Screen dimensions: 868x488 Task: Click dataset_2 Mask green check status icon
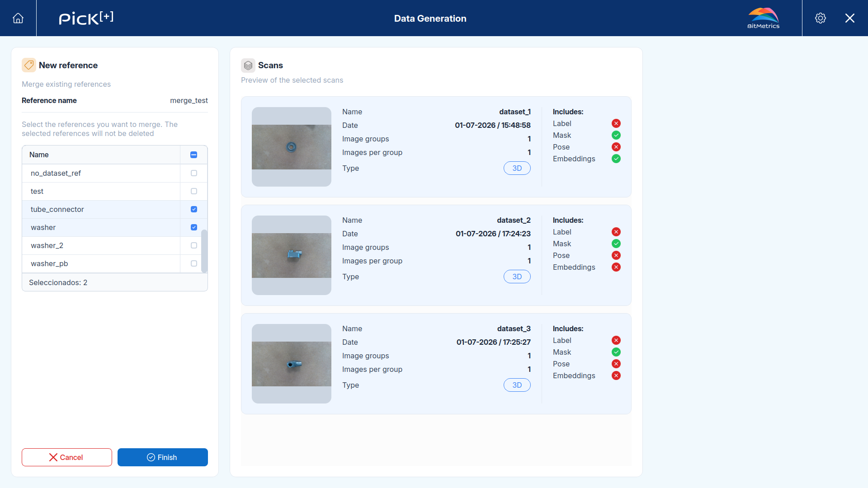[x=616, y=244]
